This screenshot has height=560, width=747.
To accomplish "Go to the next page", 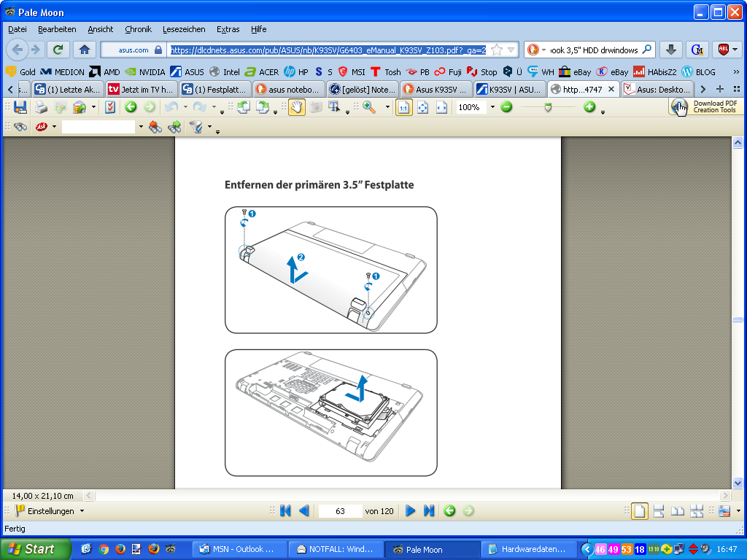I will point(410,511).
